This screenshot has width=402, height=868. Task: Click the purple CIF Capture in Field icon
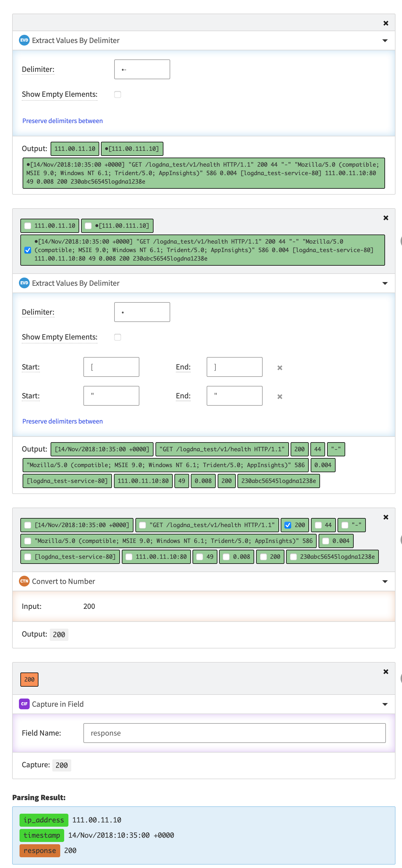[24, 704]
